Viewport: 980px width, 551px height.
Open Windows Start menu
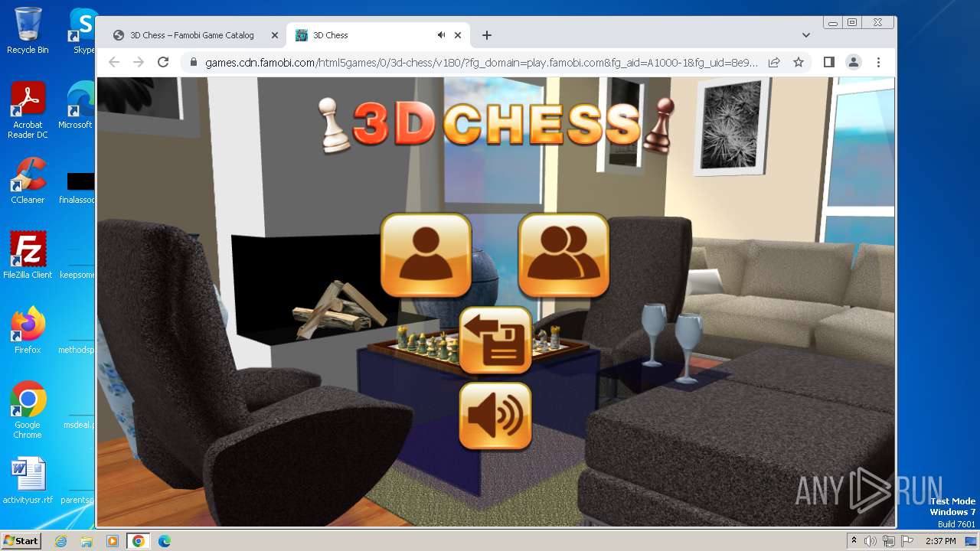point(21,540)
